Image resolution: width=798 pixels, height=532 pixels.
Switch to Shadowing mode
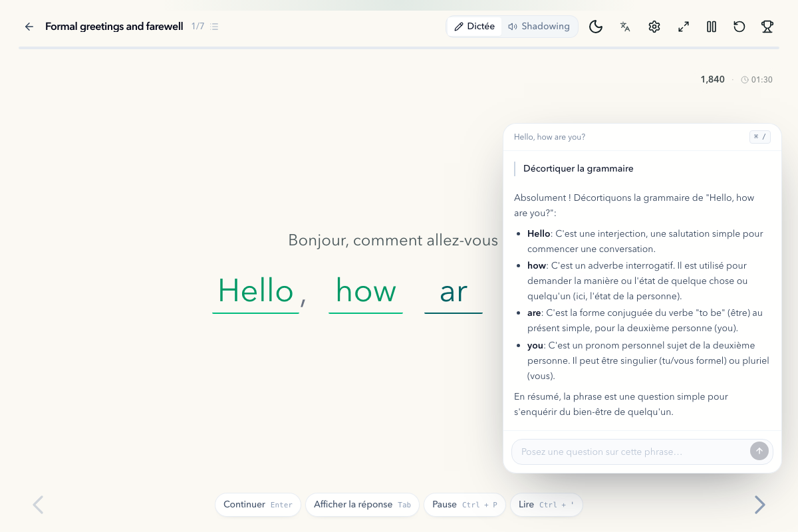539,27
